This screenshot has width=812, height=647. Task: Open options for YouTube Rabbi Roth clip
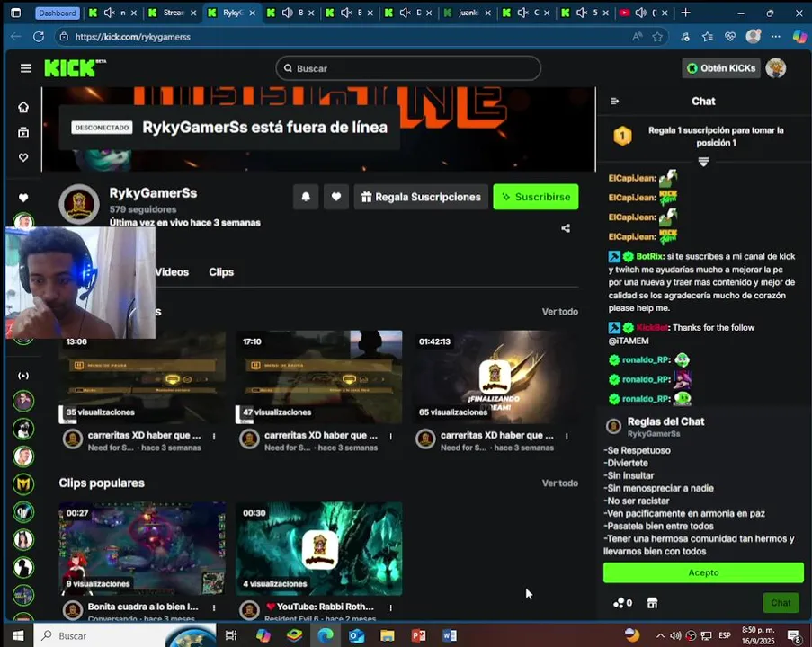pyautogui.click(x=390, y=607)
